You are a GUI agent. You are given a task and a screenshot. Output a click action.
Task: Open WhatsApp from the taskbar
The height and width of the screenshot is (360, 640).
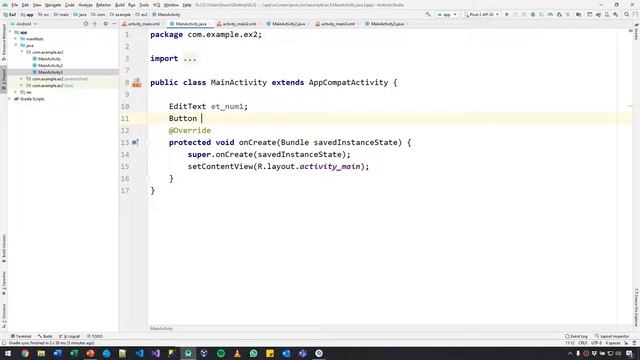(x=253, y=353)
